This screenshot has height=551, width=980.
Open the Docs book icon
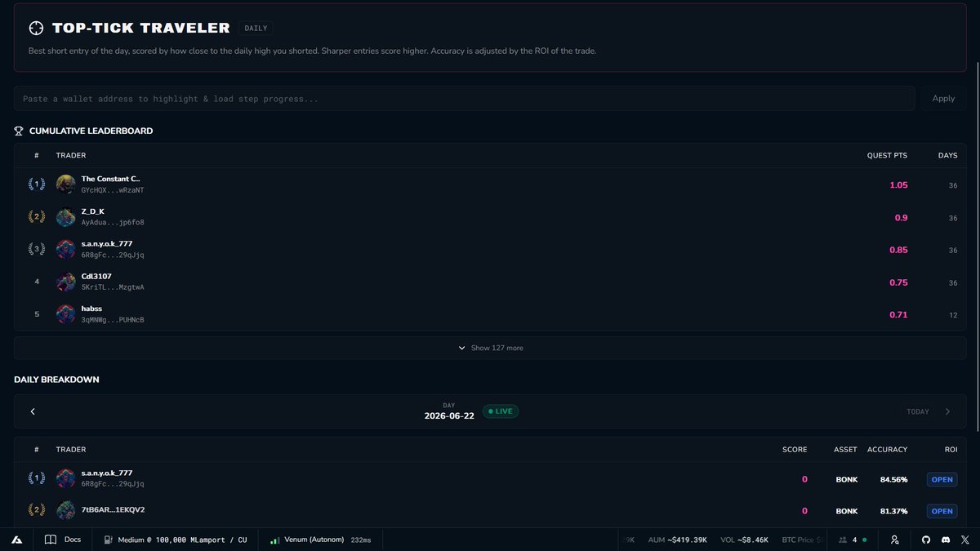[x=51, y=540]
